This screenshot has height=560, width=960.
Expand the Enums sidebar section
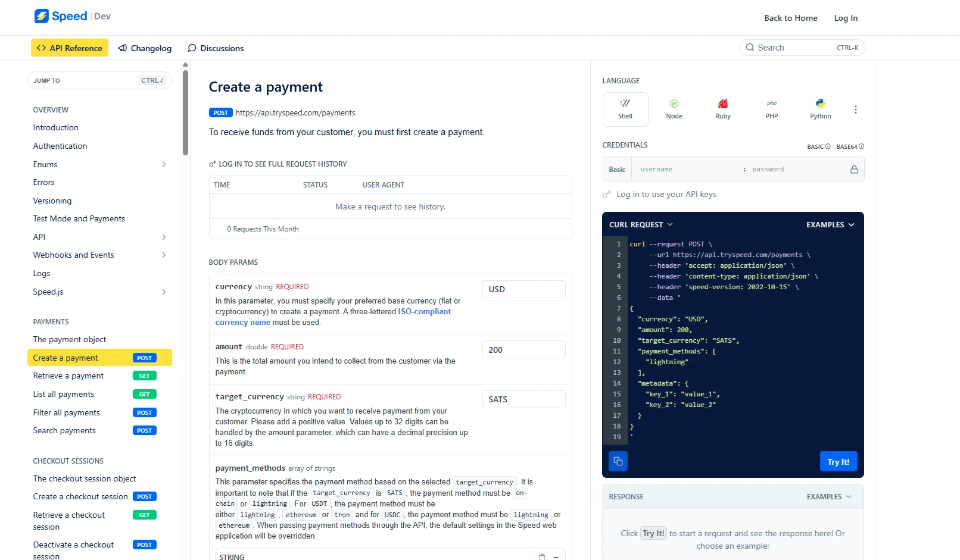164,165
